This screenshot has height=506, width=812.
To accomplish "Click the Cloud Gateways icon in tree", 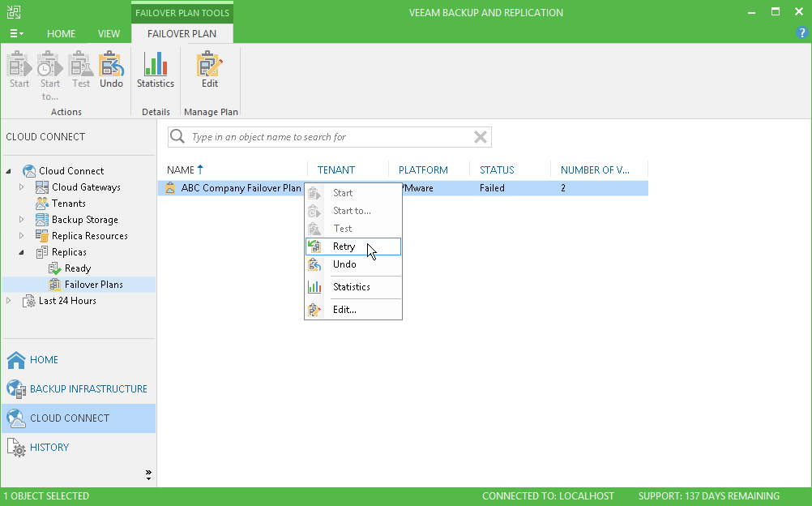I will pyautogui.click(x=42, y=187).
